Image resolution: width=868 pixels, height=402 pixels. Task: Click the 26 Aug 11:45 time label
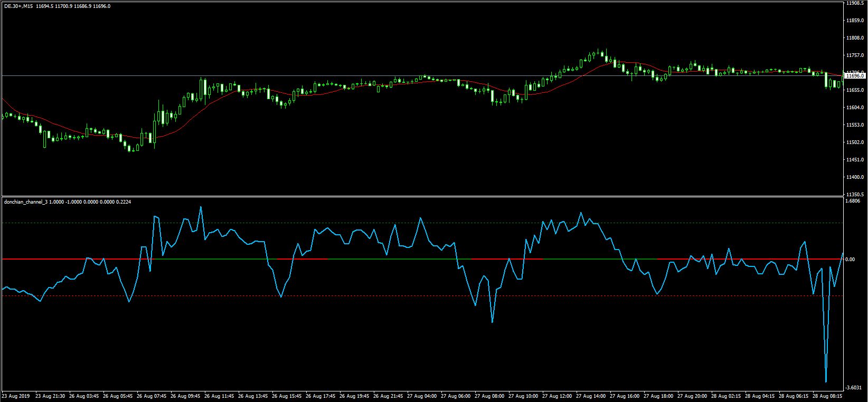pos(219,395)
